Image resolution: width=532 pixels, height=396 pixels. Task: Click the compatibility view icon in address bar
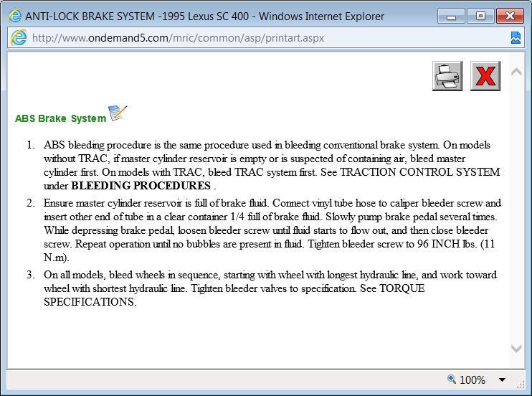(x=516, y=38)
